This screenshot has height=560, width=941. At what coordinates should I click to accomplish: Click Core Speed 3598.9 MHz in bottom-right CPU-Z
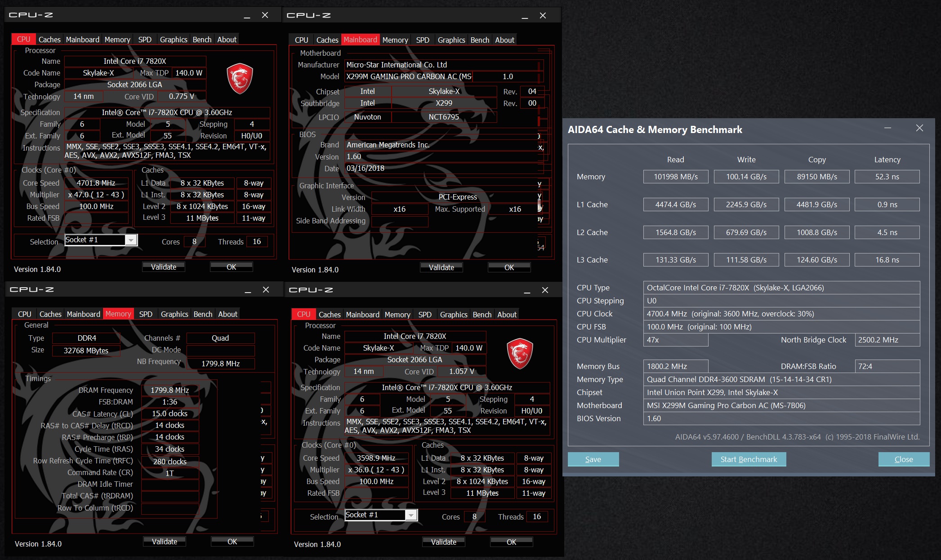tap(376, 458)
